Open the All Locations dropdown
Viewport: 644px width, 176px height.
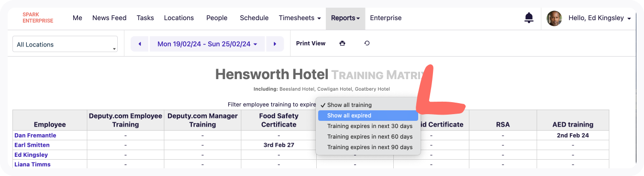point(65,44)
